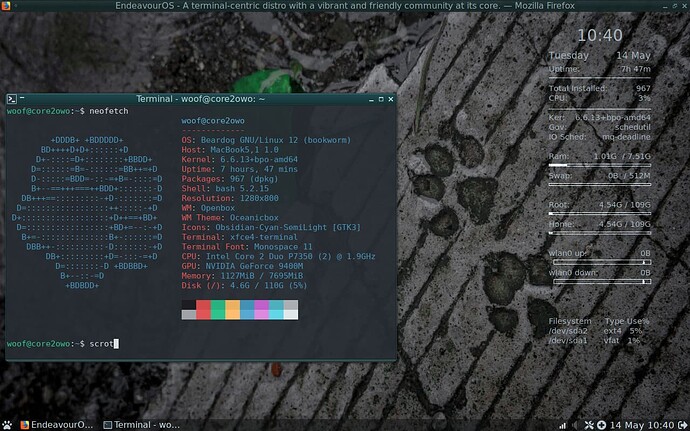Viewport: 690px width, 431px height.
Task: Open the application menu icon in taskbar
Action: click(9, 423)
